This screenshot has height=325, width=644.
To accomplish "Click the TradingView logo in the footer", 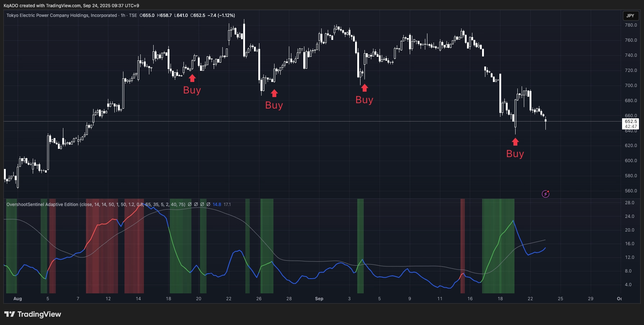I will [33, 314].
